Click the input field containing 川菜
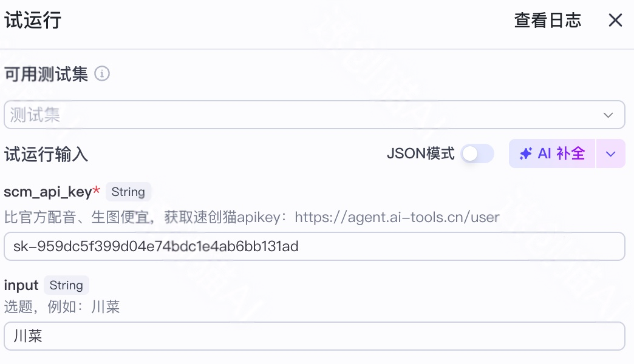 [x=314, y=336]
